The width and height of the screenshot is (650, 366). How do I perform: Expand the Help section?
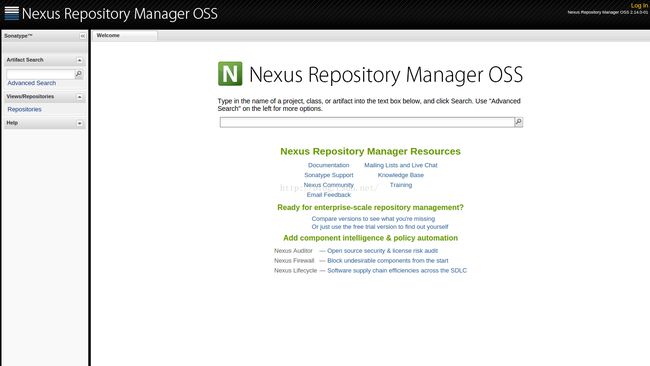pyautogui.click(x=79, y=123)
